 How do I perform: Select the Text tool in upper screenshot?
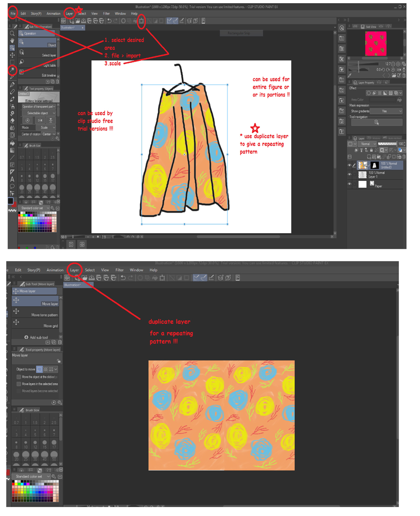[x=12, y=179]
